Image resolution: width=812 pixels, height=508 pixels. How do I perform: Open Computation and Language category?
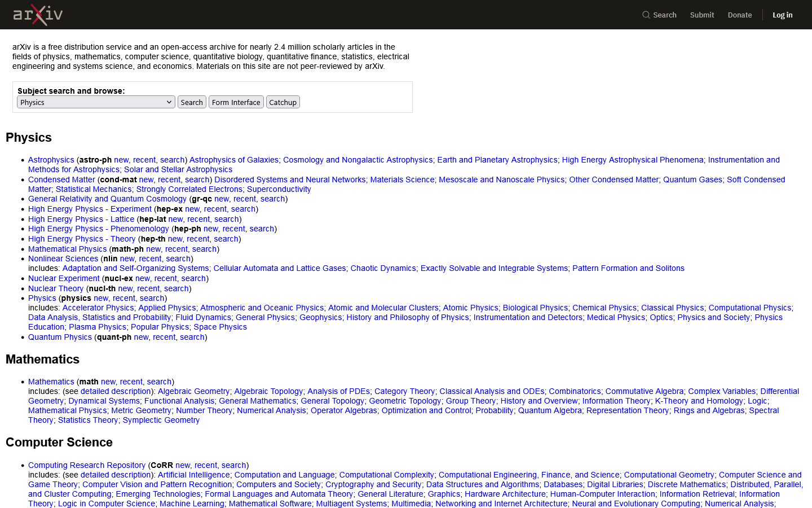(284, 475)
